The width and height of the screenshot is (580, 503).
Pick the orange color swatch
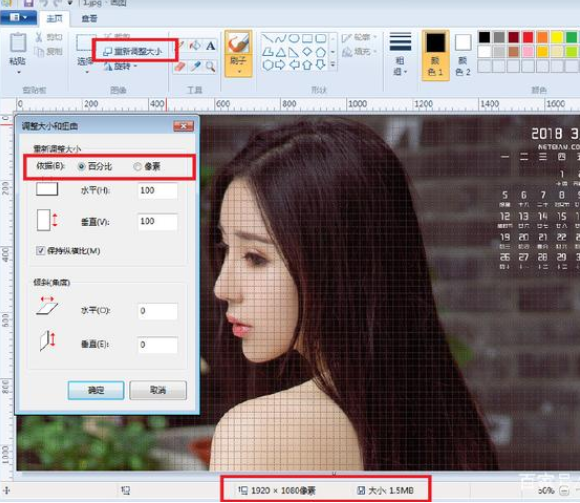coord(542,37)
